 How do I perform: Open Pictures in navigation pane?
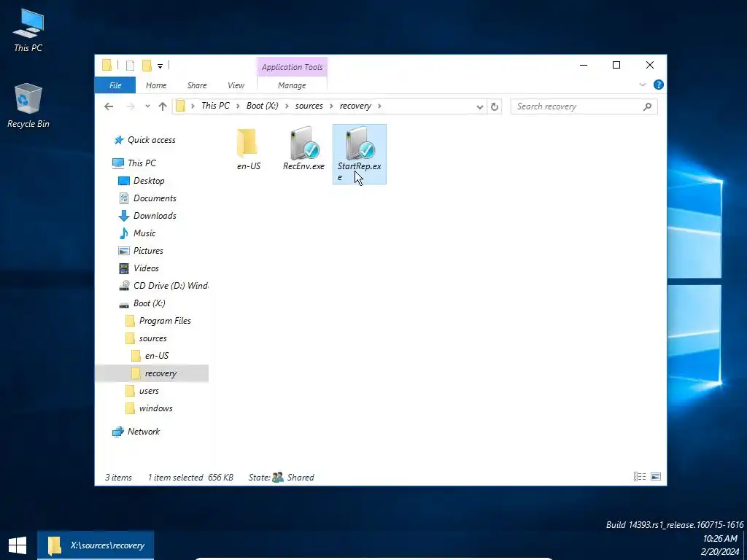click(141, 251)
